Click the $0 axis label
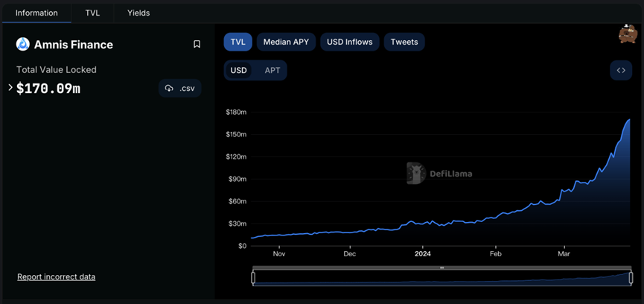The image size is (644, 304). tap(241, 246)
